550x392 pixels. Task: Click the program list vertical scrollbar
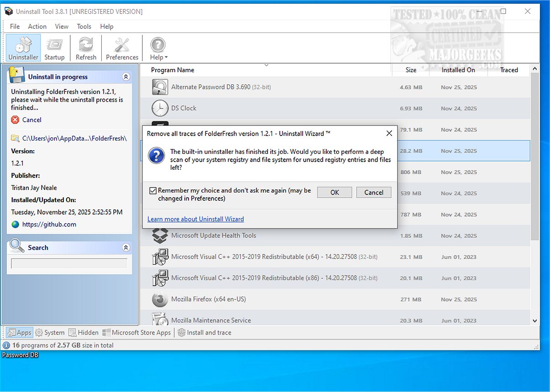click(x=535, y=155)
